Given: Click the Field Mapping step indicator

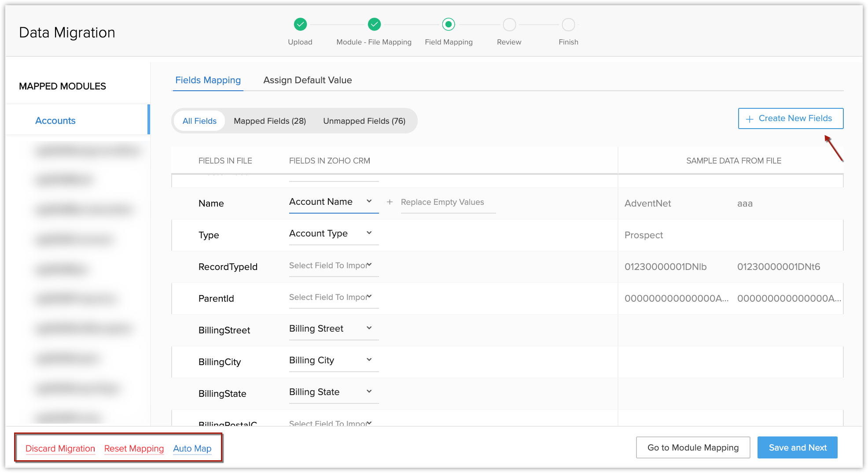Looking at the screenshot, I should tap(448, 24).
